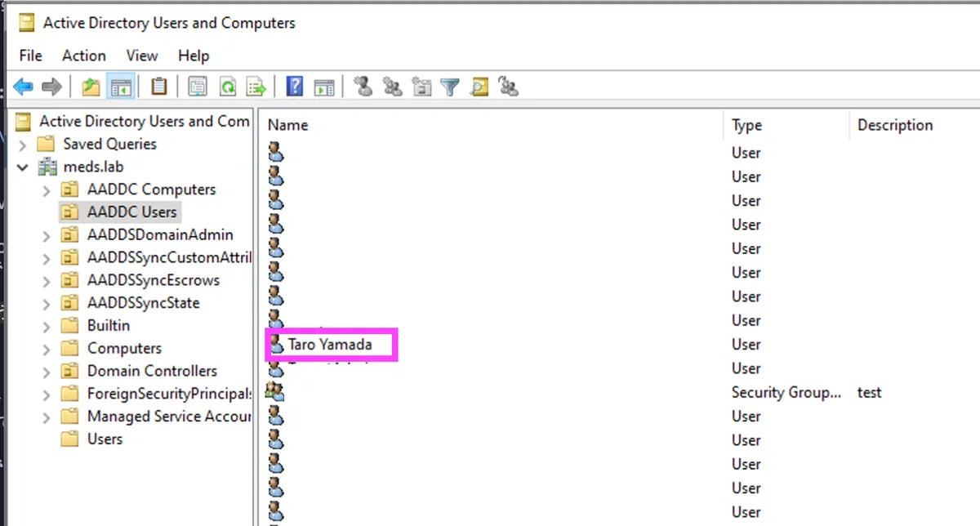The width and height of the screenshot is (980, 526).
Task: Expand the AADDSDomainAdmin node arrow
Action: (x=47, y=235)
